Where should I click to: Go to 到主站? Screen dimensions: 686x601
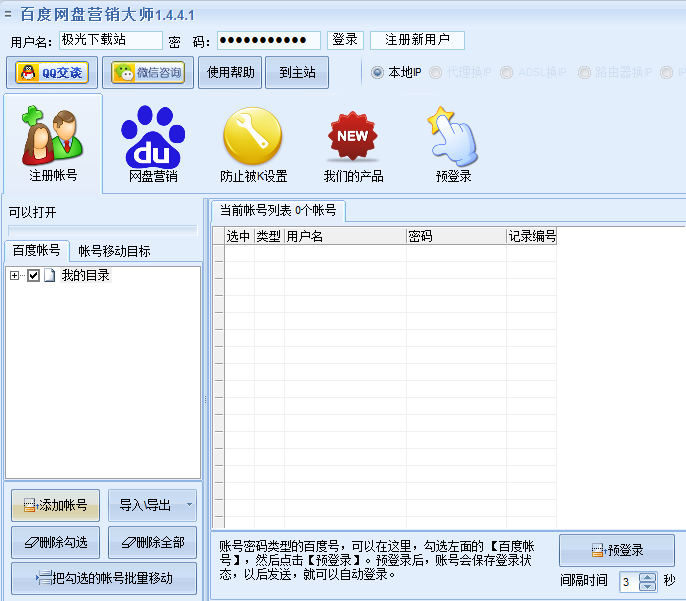297,73
